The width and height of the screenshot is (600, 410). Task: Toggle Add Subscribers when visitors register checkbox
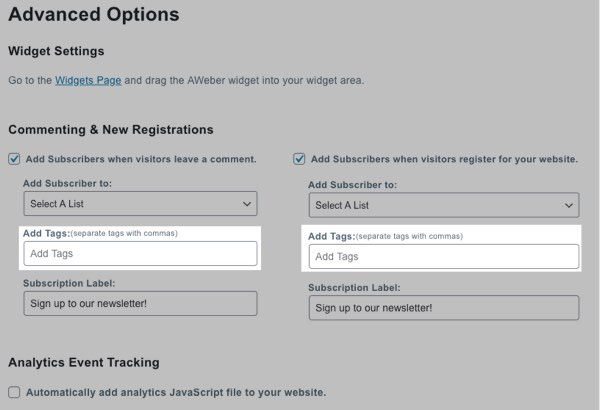pyautogui.click(x=299, y=158)
